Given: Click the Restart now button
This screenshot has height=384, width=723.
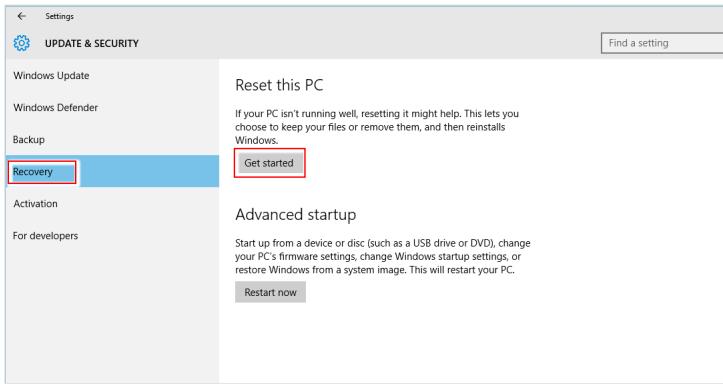Looking at the screenshot, I should tap(270, 292).
